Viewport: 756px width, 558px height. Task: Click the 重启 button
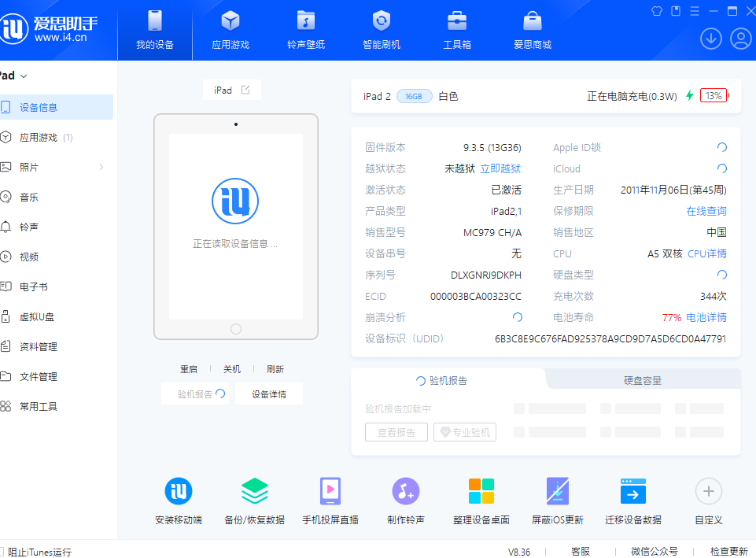pyautogui.click(x=189, y=369)
